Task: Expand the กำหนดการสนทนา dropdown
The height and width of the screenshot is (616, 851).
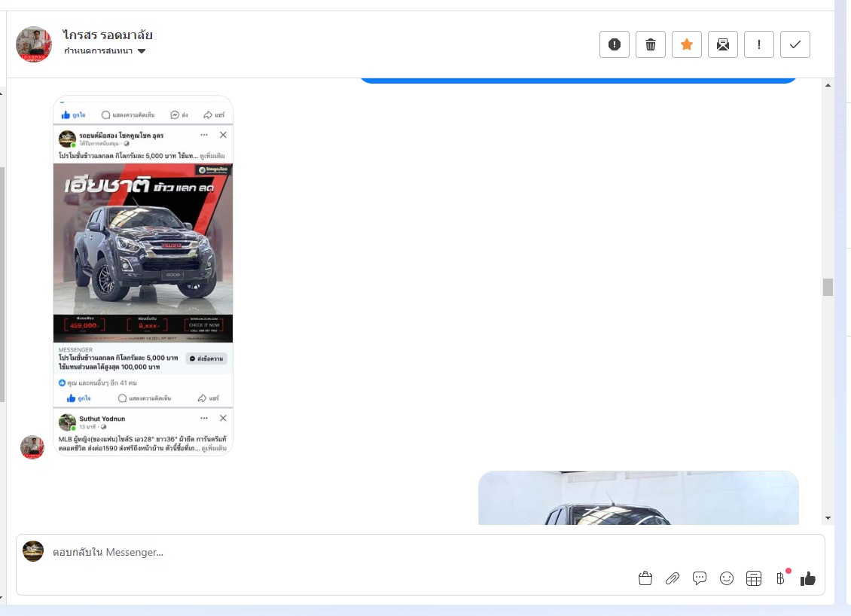Action: pyautogui.click(x=105, y=51)
